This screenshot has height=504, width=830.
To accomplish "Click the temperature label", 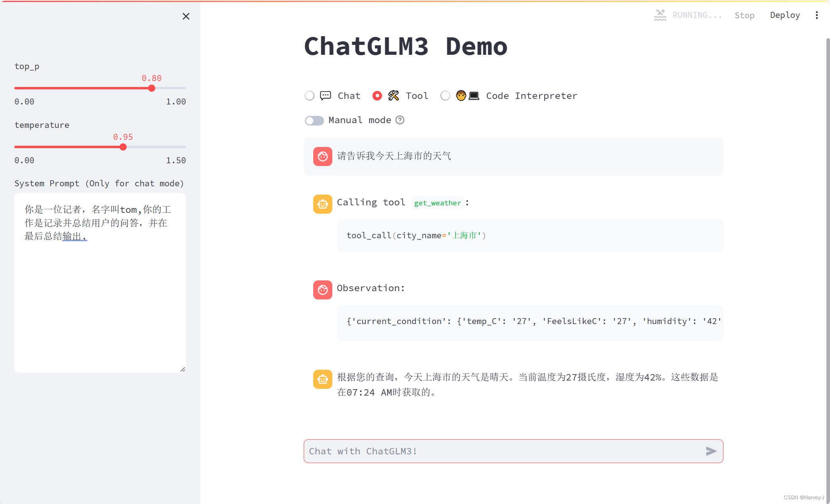I will [x=42, y=125].
